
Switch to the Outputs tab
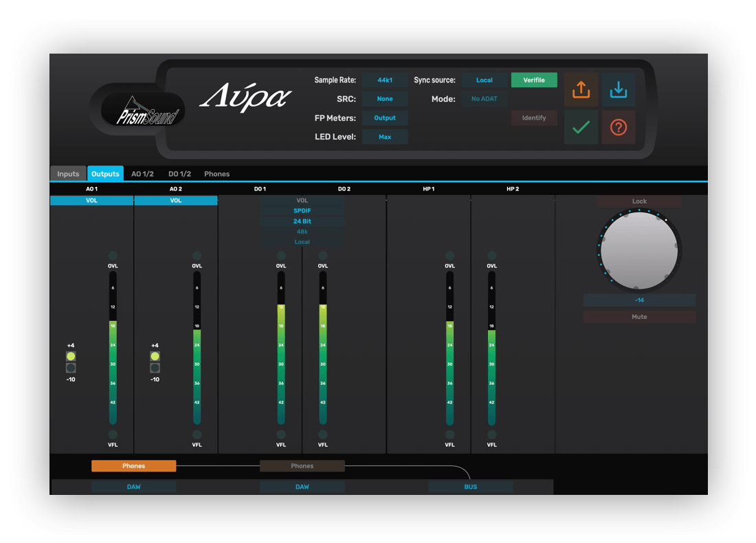coord(105,174)
